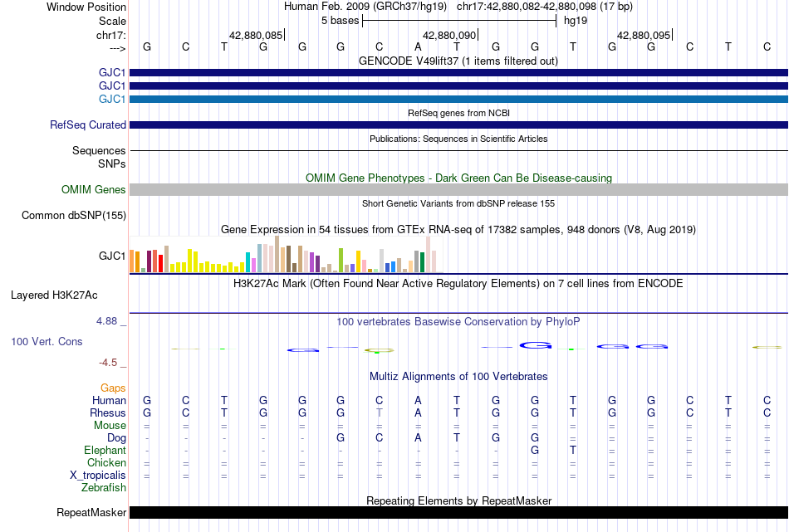789x532 pixels.
Task: Open the OMIM Gene Phenotypes track title
Action: [458, 178]
